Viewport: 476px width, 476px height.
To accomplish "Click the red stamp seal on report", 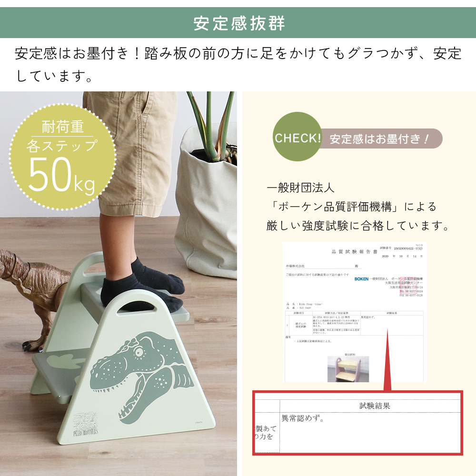I will click(408, 285).
